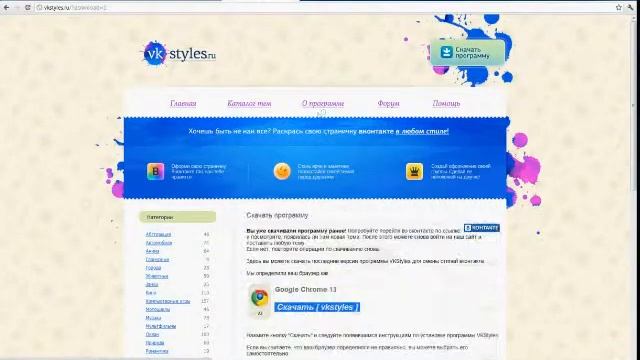The width and height of the screenshot is (640, 360).
Task: Open the Природа category
Action: 155,343
